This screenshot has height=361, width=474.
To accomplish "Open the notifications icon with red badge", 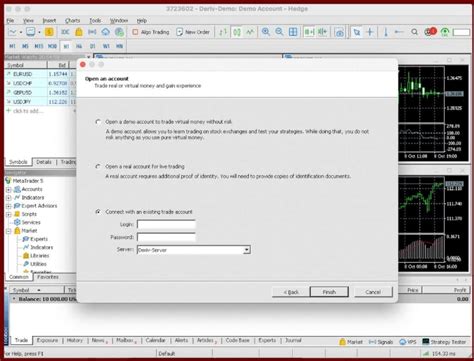I will pyautogui.click(x=430, y=32).
